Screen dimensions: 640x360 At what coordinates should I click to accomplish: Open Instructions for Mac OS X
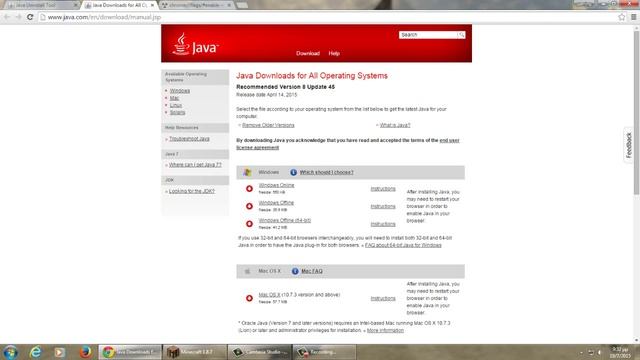coord(383,299)
